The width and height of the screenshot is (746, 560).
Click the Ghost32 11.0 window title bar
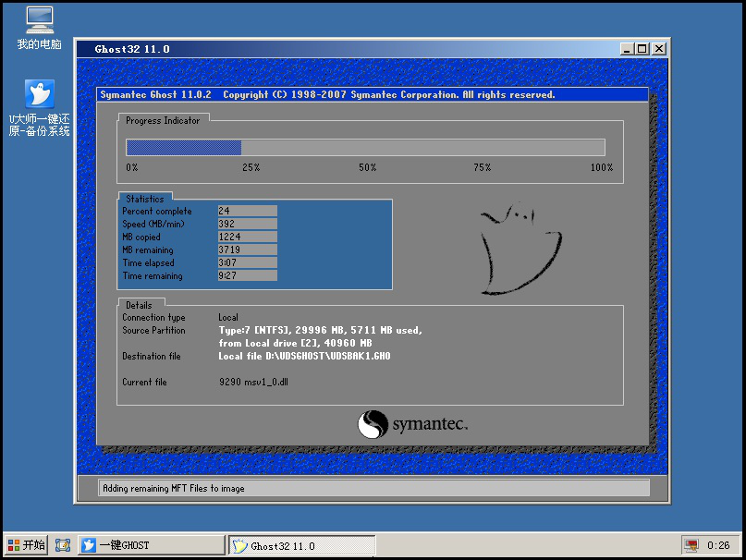pos(351,49)
